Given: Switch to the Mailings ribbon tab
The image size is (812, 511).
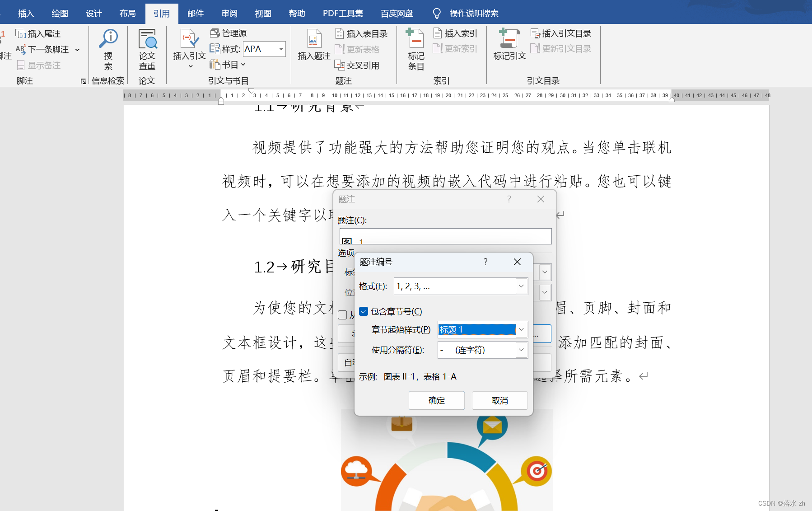Looking at the screenshot, I should pos(196,14).
